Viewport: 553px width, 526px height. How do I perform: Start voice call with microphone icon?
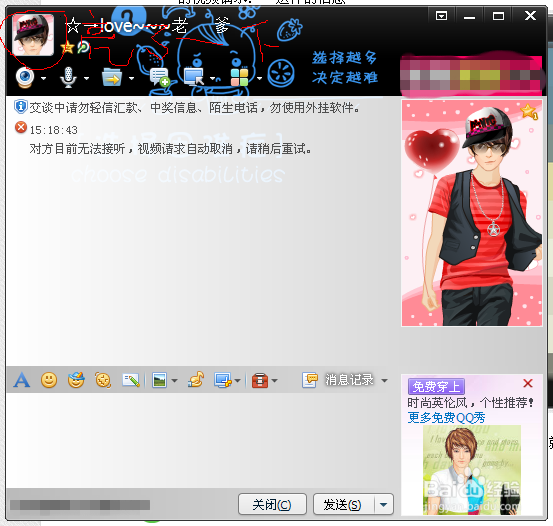point(68,77)
